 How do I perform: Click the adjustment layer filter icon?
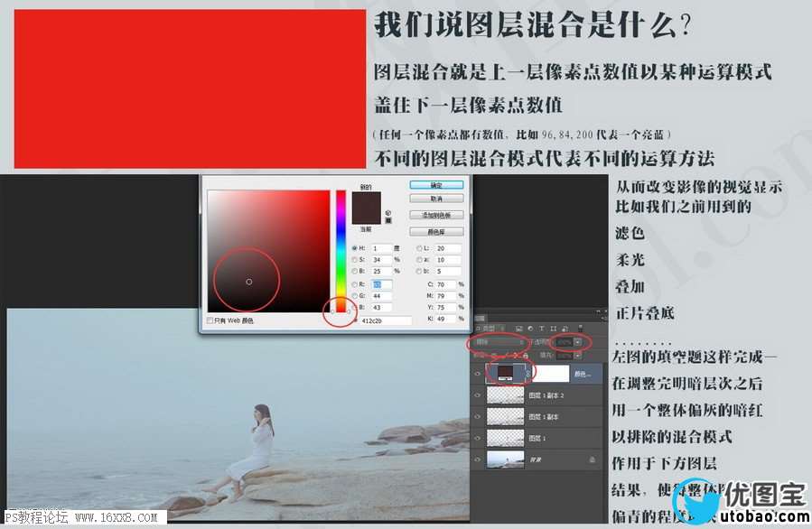(x=529, y=329)
